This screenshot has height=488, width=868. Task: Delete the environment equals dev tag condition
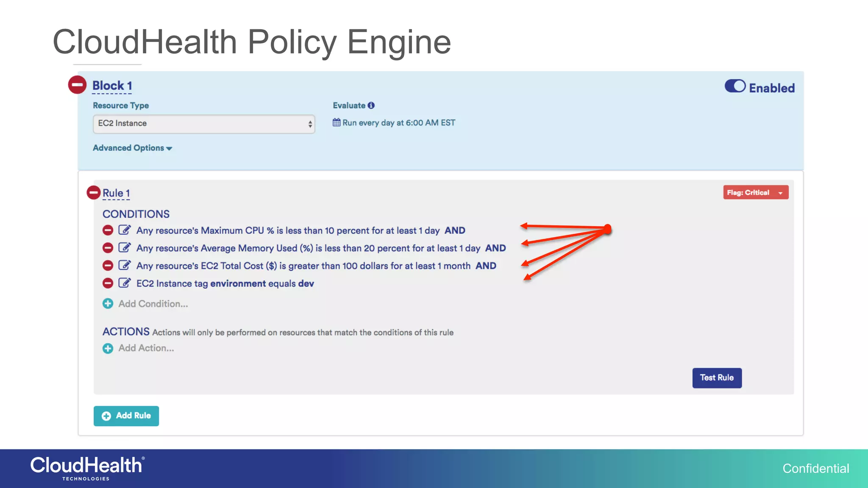(x=108, y=283)
